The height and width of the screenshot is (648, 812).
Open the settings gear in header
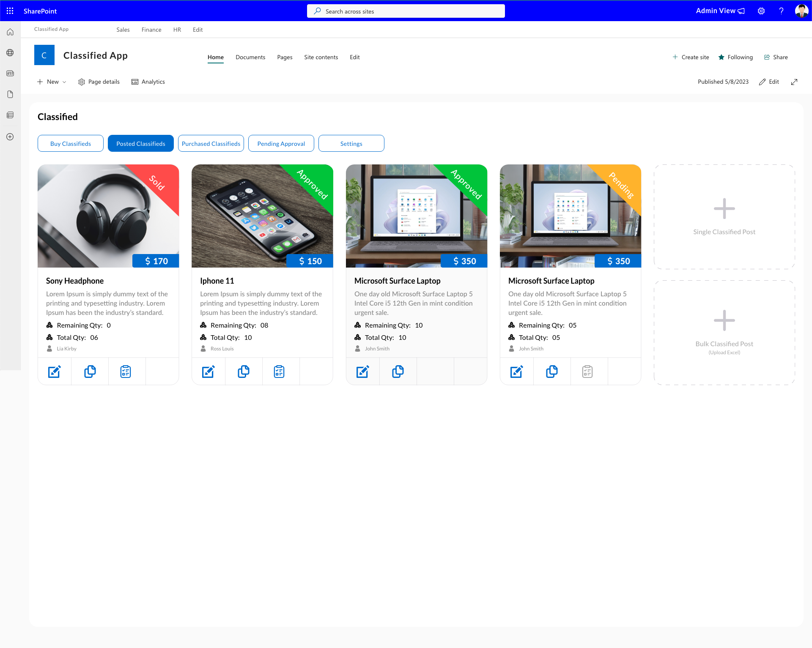761,11
